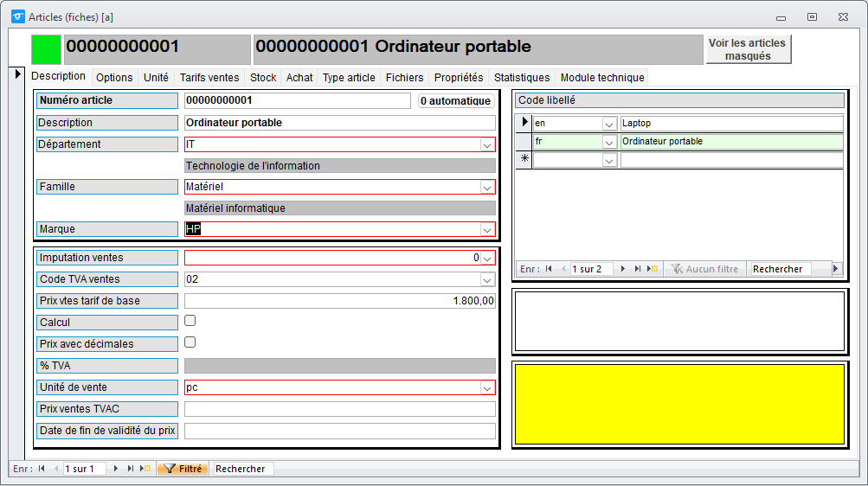Select the Description tab
Image resolution: width=868 pixels, height=486 pixels.
point(58,76)
